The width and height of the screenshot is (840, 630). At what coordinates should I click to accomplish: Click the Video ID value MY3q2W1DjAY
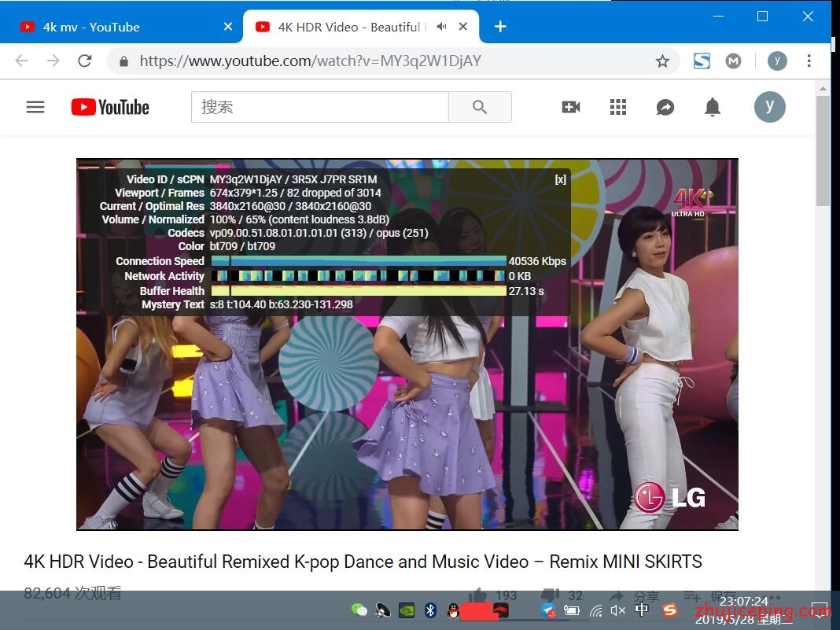tap(246, 179)
